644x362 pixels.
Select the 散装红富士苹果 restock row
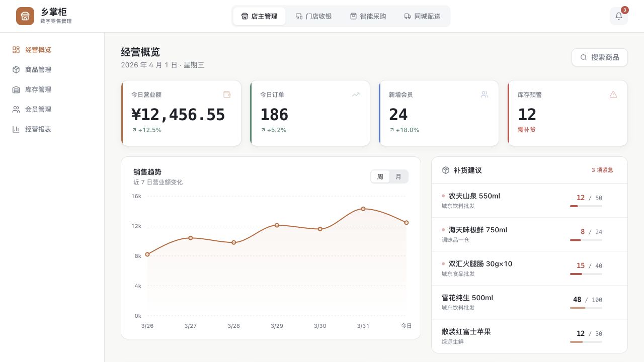[530, 336]
